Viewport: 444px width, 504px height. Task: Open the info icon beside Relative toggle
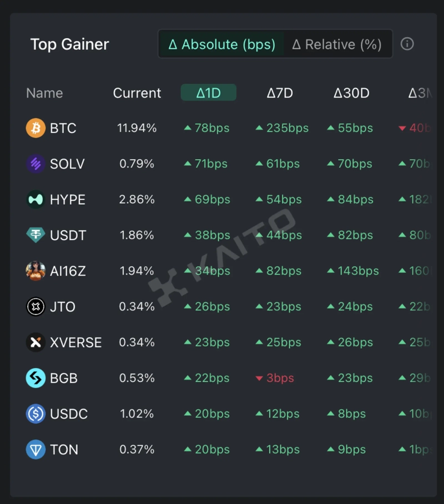coord(407,44)
